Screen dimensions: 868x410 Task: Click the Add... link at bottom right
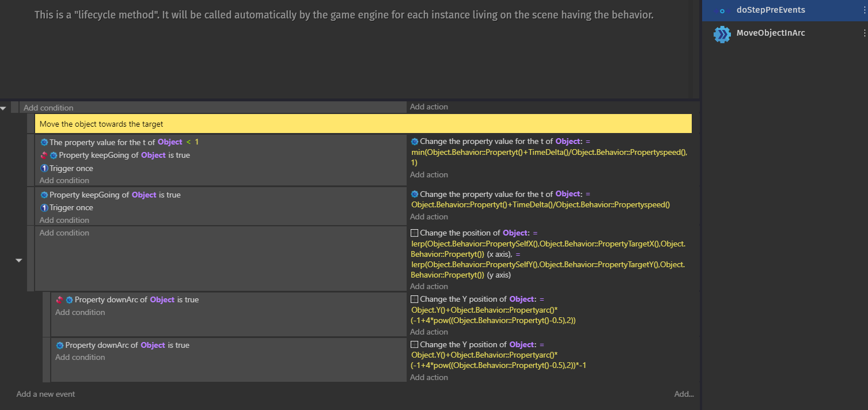tap(683, 394)
